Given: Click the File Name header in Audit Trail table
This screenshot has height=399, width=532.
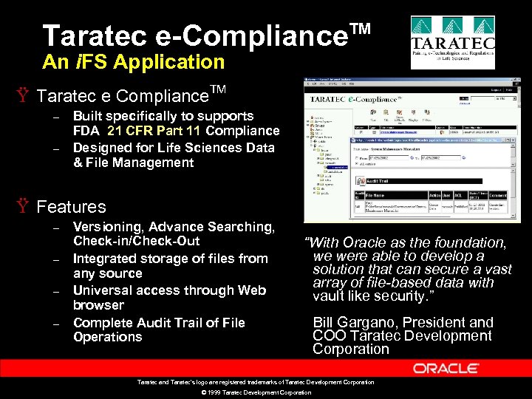Looking at the screenshot, I should tap(397, 195).
